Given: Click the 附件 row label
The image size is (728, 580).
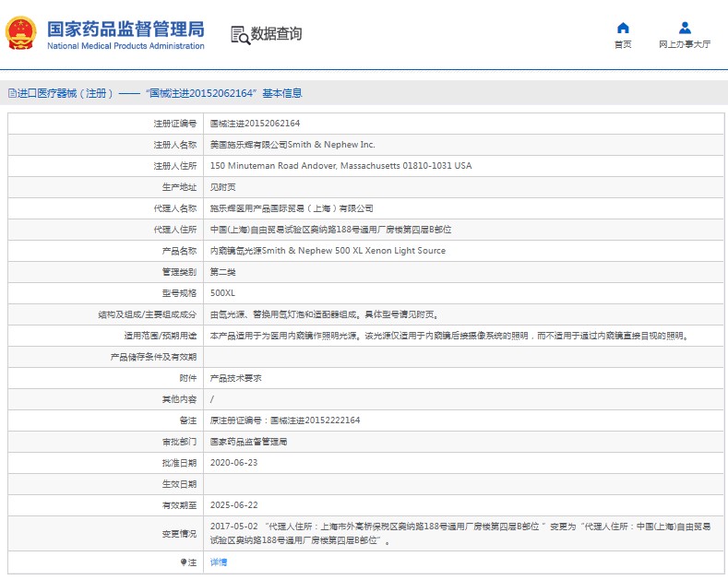Looking at the screenshot, I should [188, 378].
